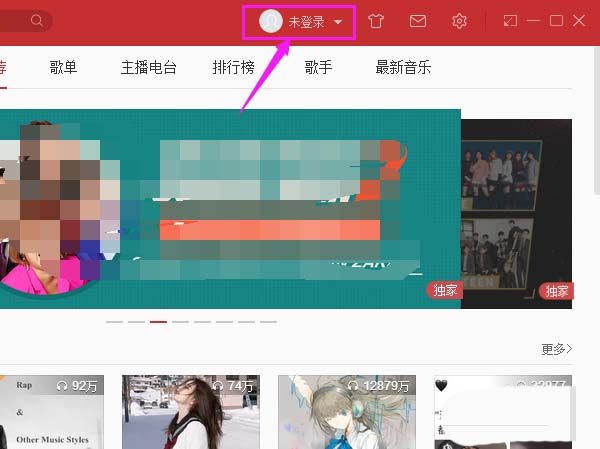Expand the 未登录 account dropdown arrow
Viewport: 600px width, 449px height.
click(338, 22)
